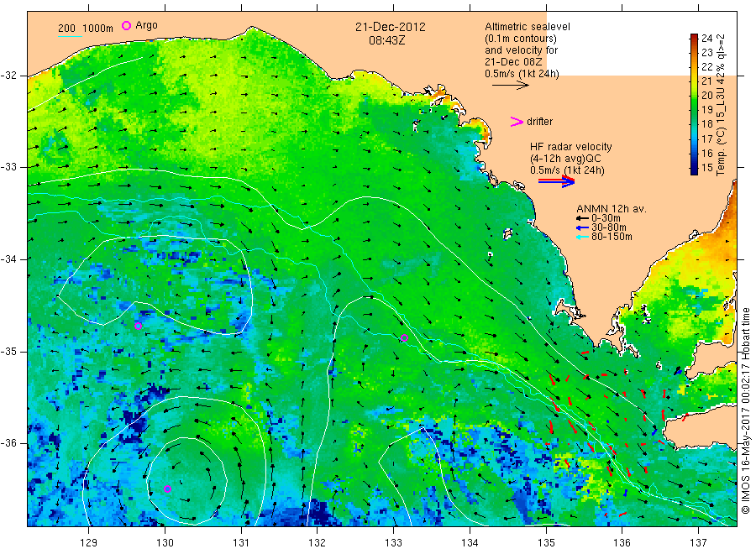
Task: Click the 'Argo' legend label
Action: pos(146,25)
